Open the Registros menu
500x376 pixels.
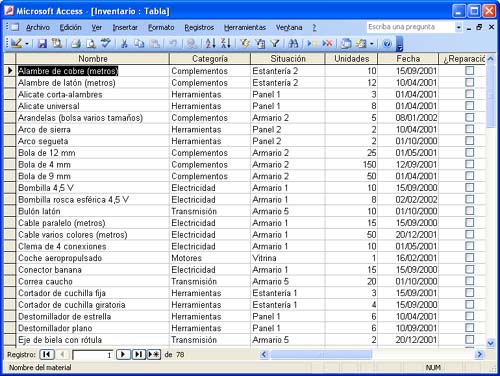pos(199,27)
